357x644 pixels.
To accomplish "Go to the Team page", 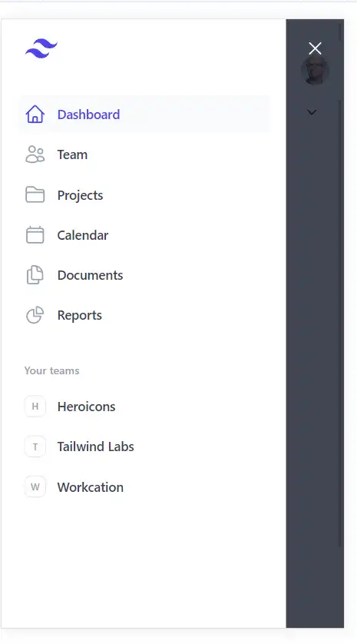I will click(x=144, y=154).
